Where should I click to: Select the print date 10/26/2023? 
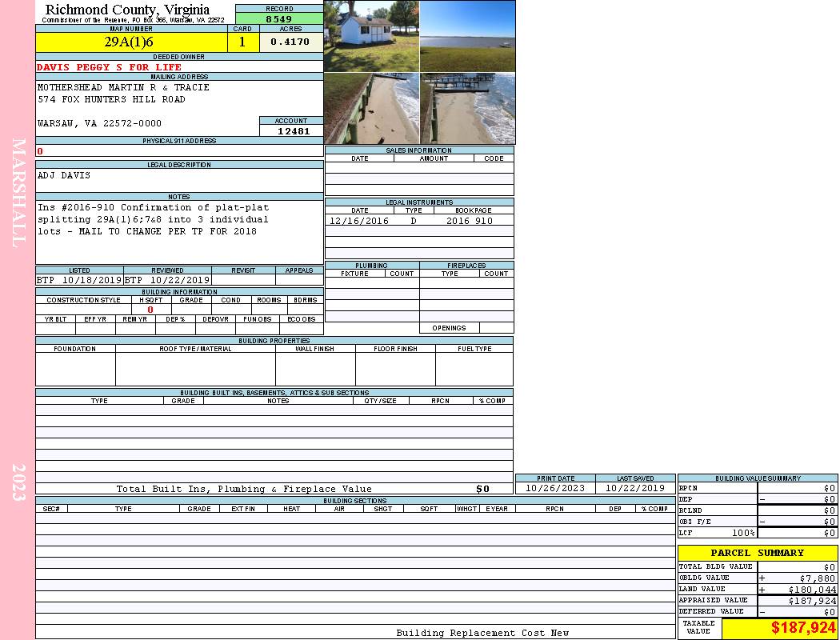[x=554, y=488]
